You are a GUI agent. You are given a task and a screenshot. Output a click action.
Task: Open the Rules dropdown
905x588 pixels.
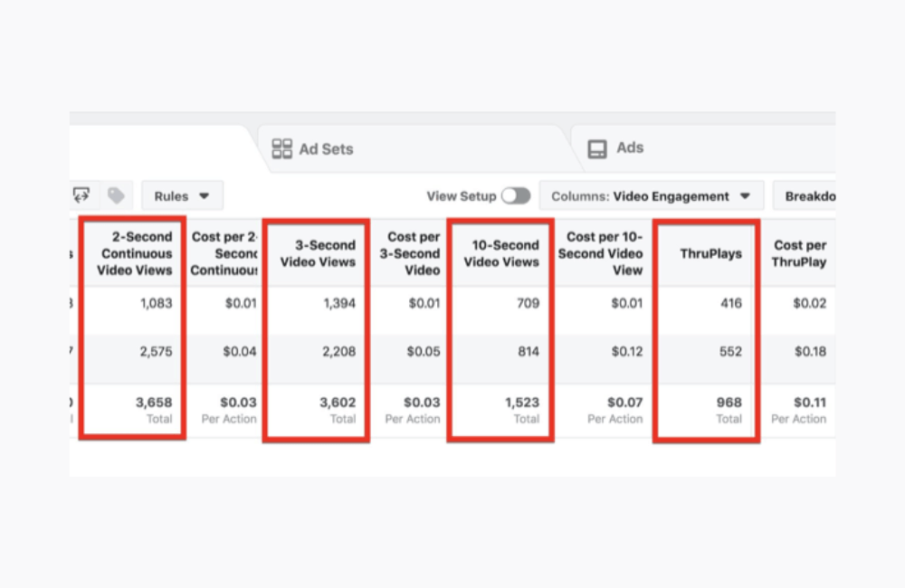coord(182,196)
